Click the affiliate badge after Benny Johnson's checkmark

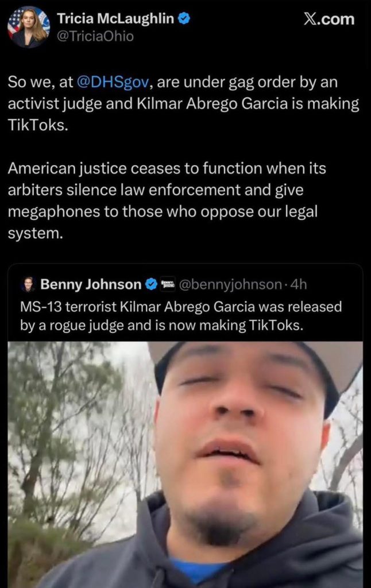168,284
